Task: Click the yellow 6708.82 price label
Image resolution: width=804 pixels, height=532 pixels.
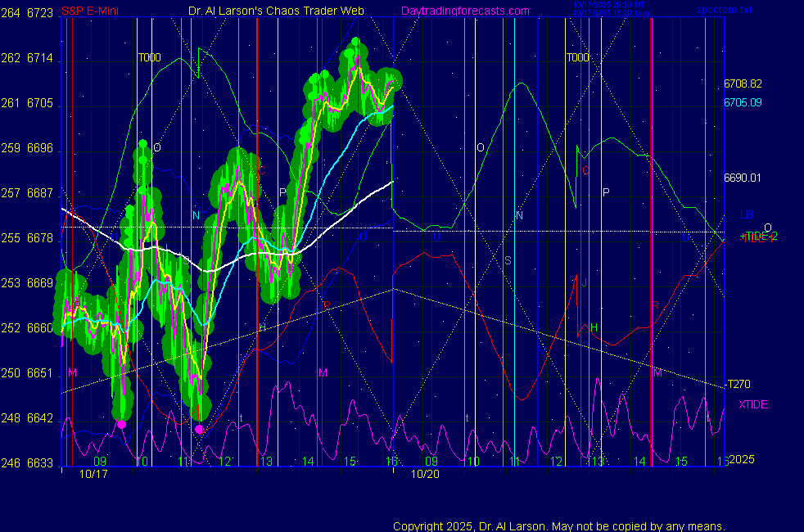Action: coord(743,83)
